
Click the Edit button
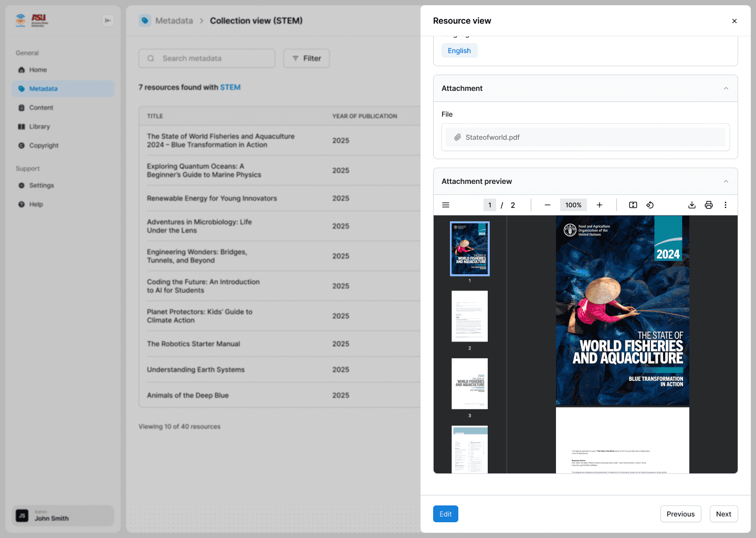click(446, 514)
